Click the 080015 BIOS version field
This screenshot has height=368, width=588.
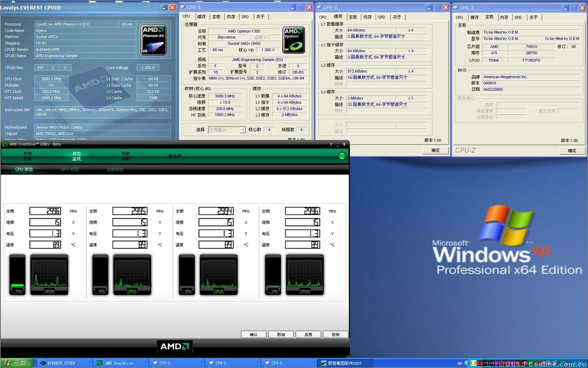tap(531, 83)
